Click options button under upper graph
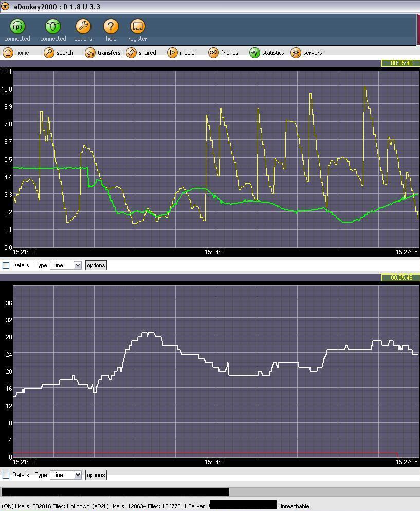420x511 pixels. click(x=96, y=265)
